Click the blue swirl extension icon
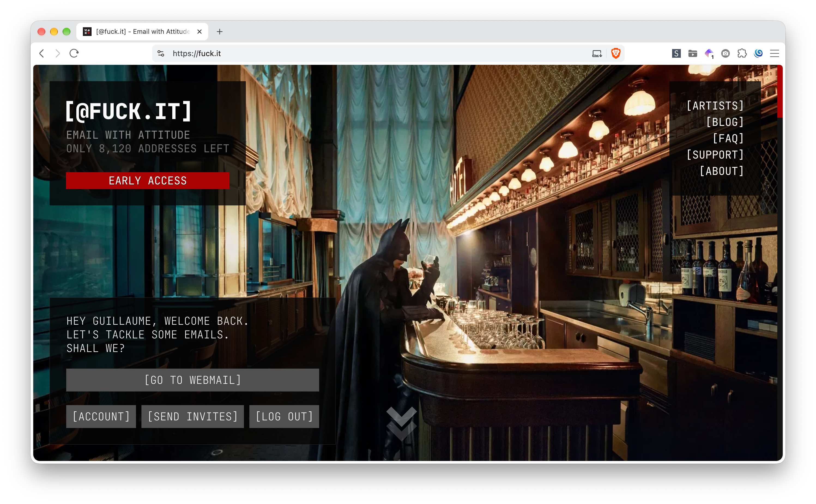 (758, 53)
